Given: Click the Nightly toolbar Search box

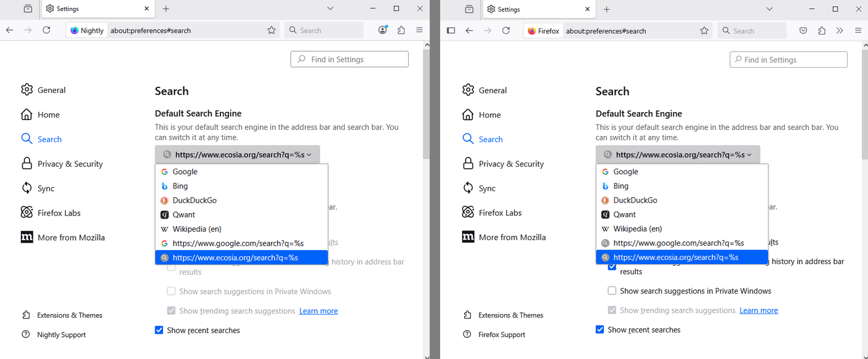Looking at the screenshot, I should click(324, 30).
